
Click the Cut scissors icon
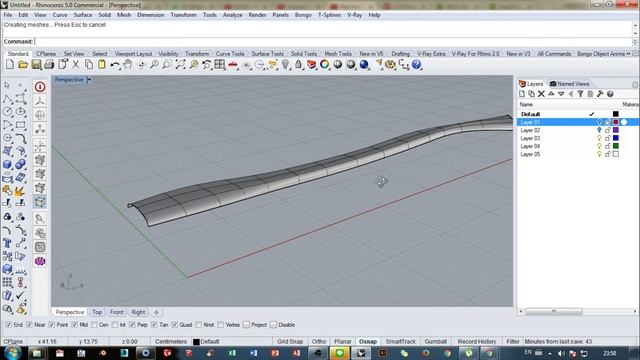pyautogui.click(x=76, y=64)
